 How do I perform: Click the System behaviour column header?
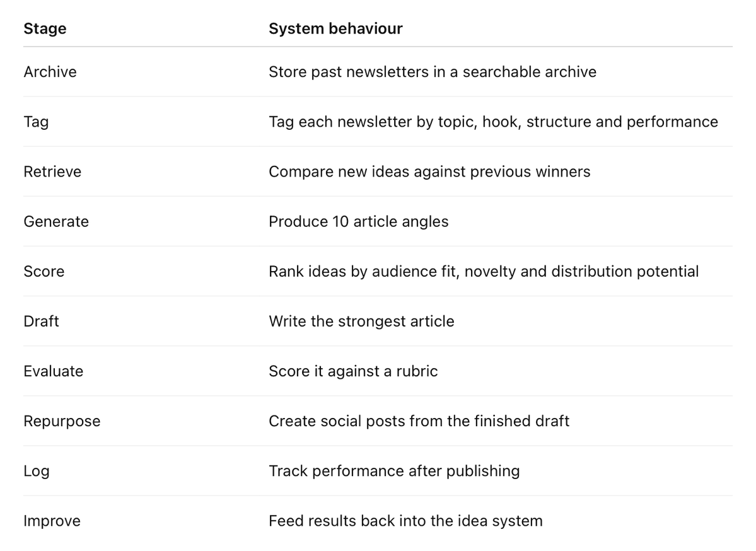[x=335, y=28]
